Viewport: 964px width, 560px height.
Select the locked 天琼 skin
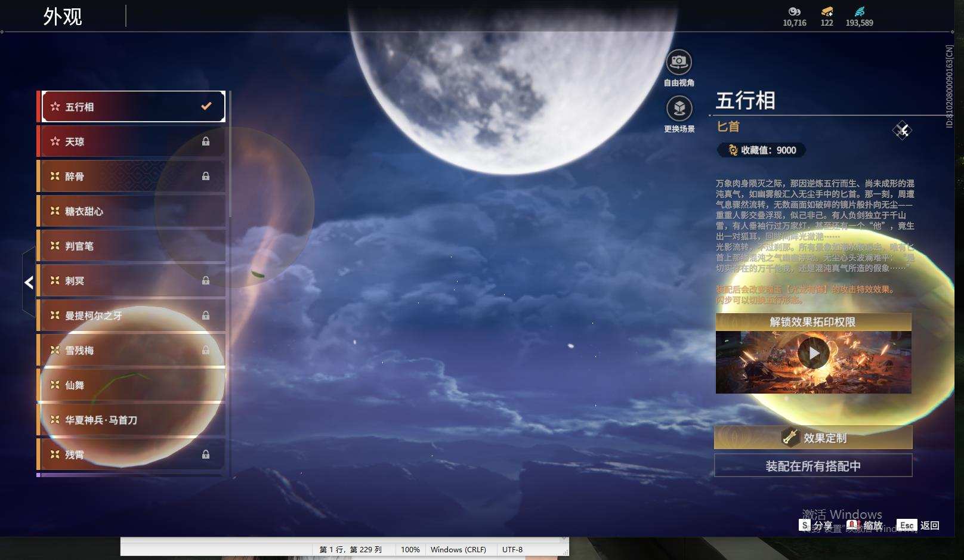[133, 141]
